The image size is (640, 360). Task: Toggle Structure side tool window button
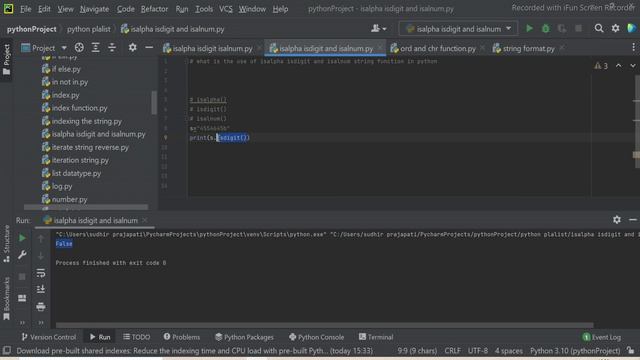7,244
